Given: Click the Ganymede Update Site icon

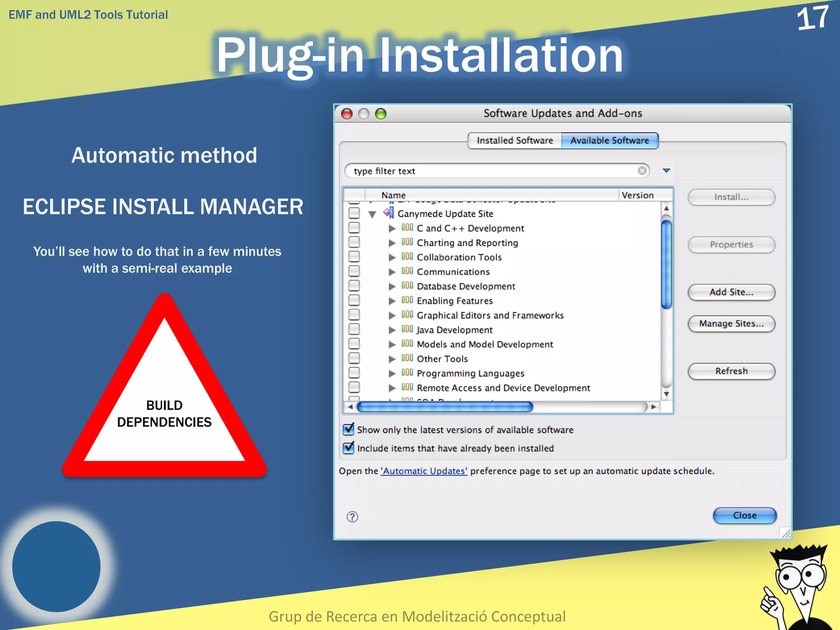Looking at the screenshot, I should 388,213.
